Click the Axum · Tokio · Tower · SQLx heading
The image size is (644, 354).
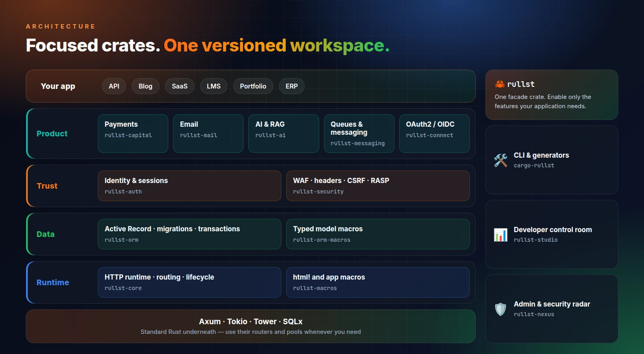pyautogui.click(x=251, y=321)
